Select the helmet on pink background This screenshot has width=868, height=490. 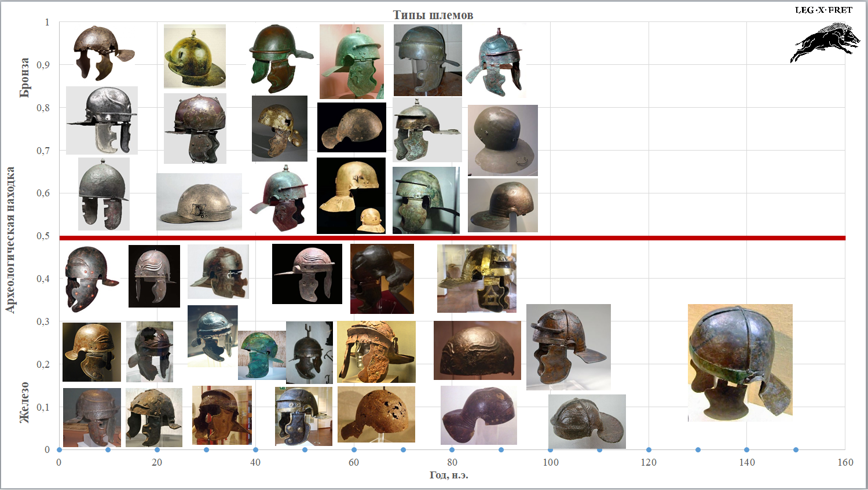351,61
